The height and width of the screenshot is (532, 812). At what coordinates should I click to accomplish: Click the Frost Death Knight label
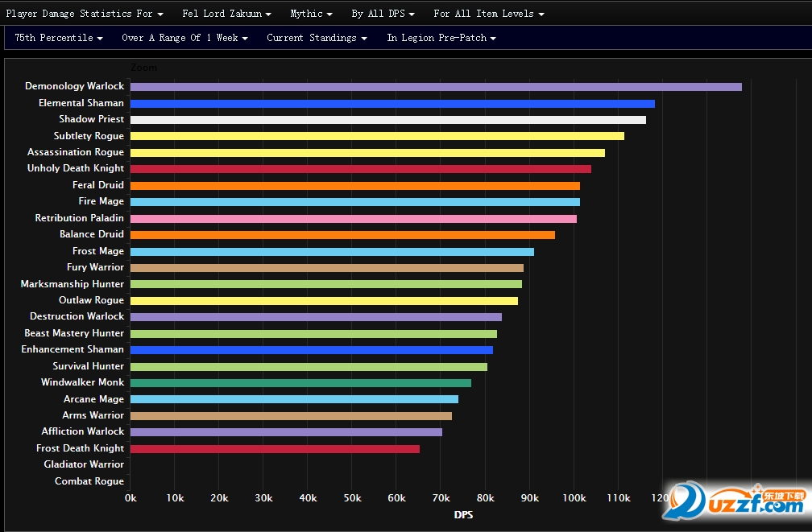tap(81, 448)
